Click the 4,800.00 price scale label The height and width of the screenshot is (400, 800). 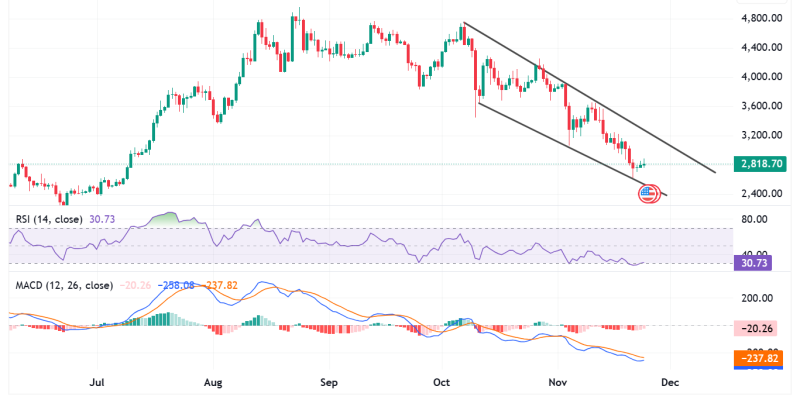pyautogui.click(x=758, y=18)
